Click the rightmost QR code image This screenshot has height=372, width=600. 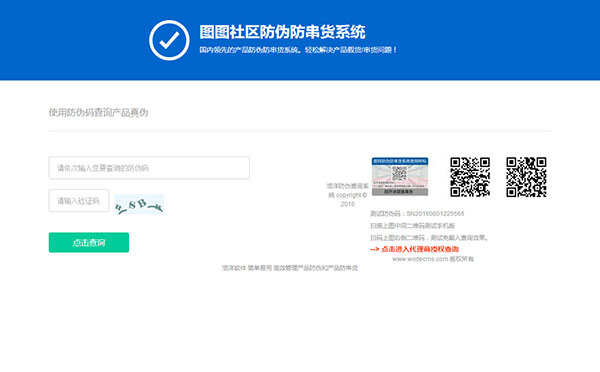526,177
